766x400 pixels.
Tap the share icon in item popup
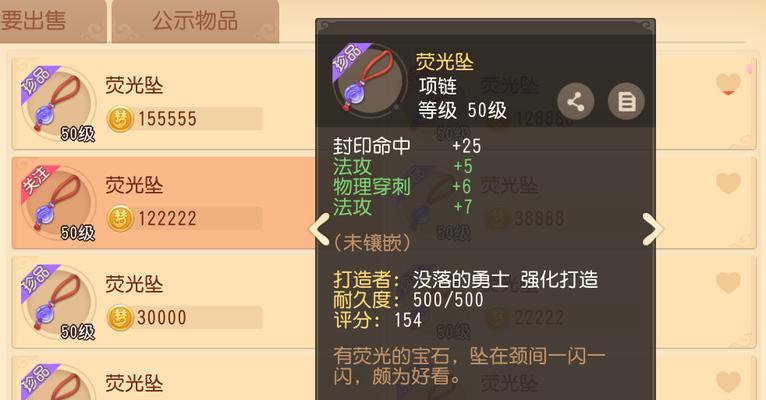[575, 102]
